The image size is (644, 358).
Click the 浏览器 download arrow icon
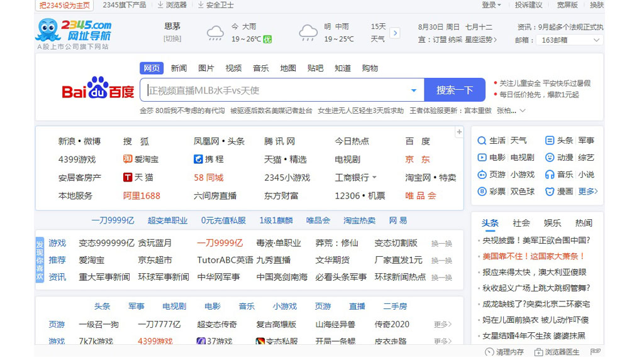tap(160, 5)
